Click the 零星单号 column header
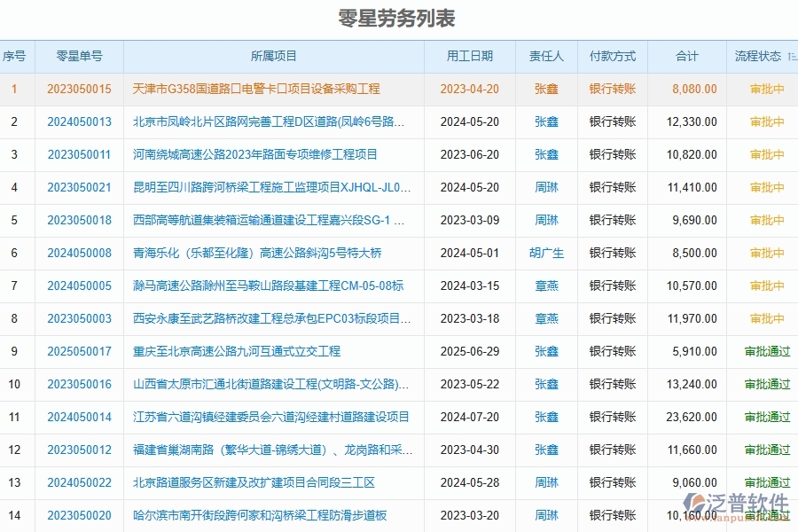 click(76, 56)
